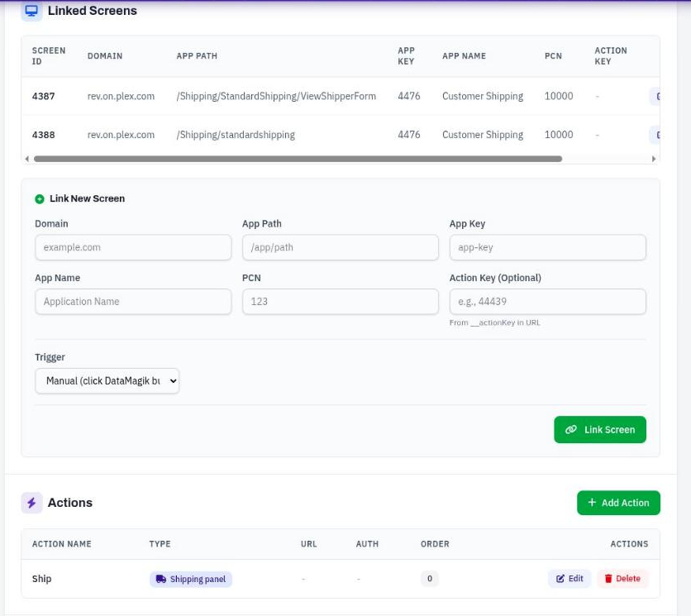Click the ACTION KEY column header
This screenshot has width=691, height=616.
[x=610, y=56]
